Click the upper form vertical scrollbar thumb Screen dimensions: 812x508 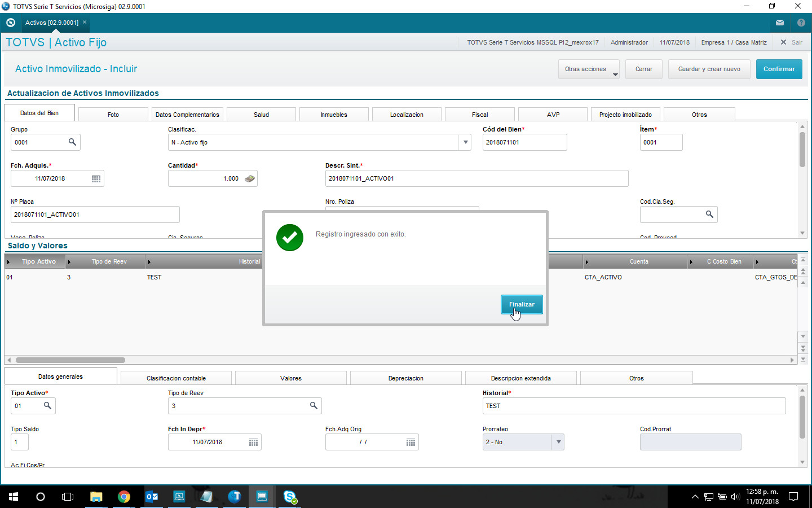click(802, 149)
